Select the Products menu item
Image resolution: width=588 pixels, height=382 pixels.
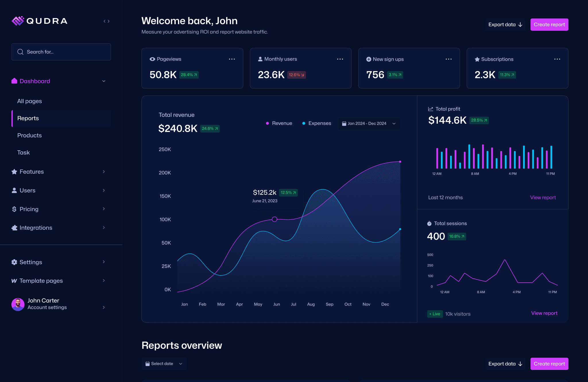[x=29, y=135]
